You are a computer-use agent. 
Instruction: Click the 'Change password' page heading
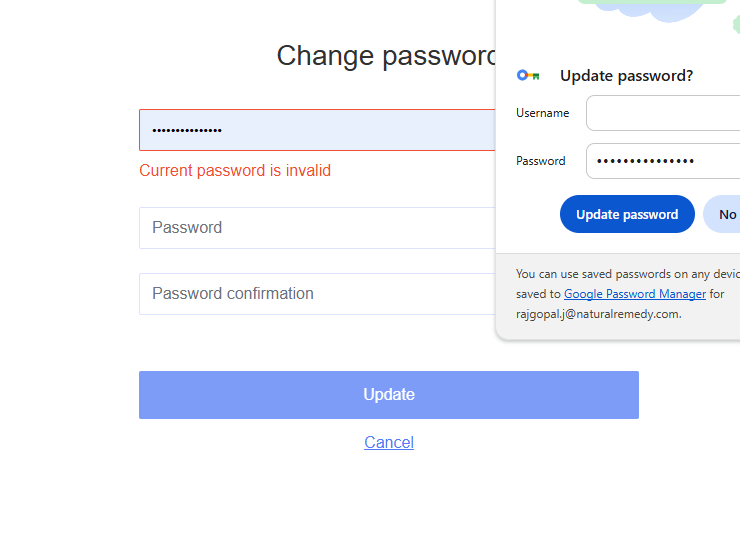point(386,56)
